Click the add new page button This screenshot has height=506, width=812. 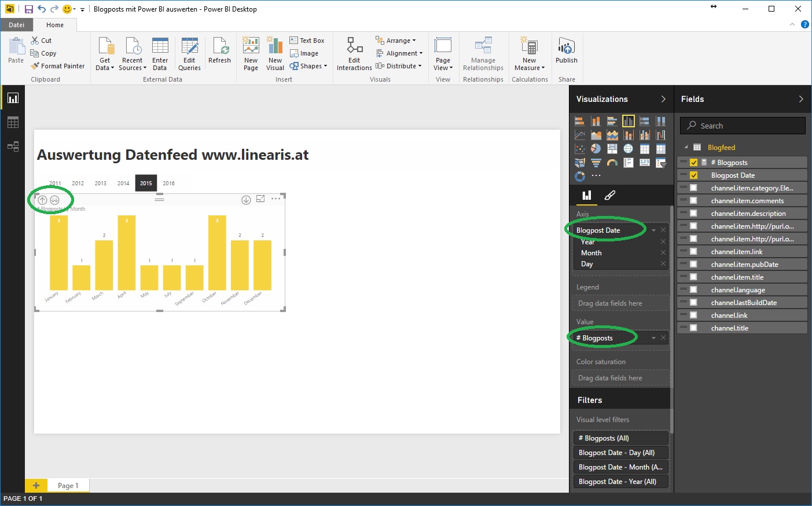pos(36,486)
